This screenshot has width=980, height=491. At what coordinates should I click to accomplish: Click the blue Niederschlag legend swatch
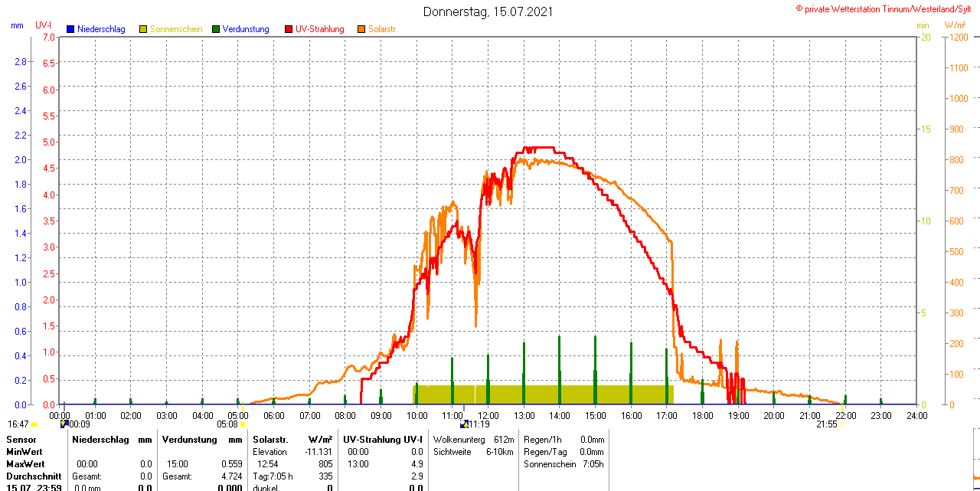pyautogui.click(x=70, y=29)
